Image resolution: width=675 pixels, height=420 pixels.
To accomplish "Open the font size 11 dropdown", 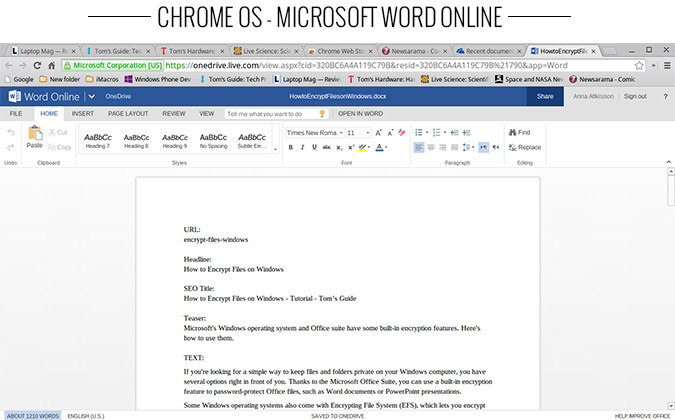I will tap(357, 132).
